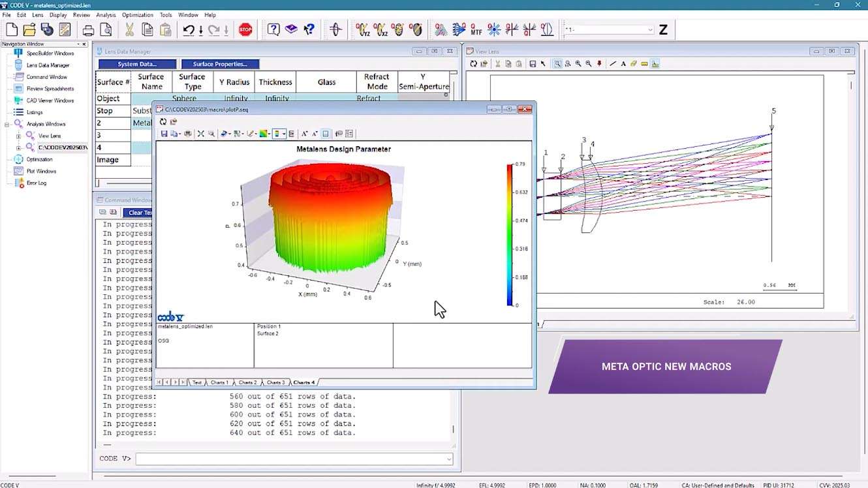
Task: Open the Optimization menu
Action: tap(137, 14)
